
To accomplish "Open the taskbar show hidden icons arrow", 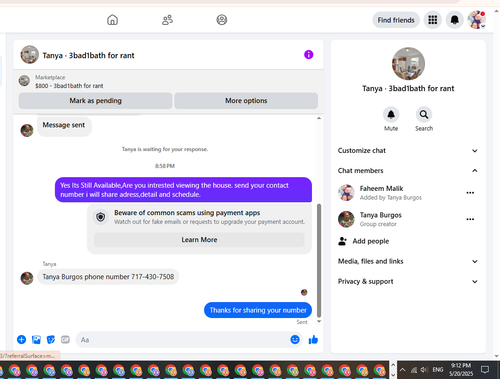I will (402, 370).
